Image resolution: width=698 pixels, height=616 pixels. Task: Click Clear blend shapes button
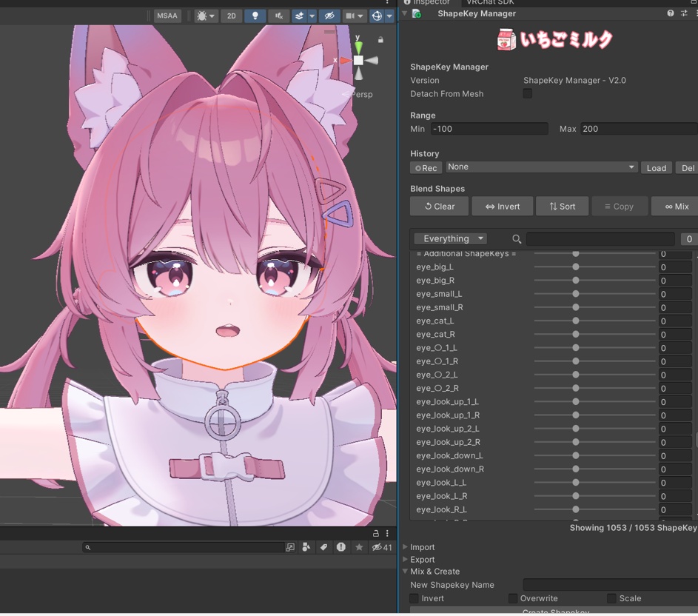pos(440,207)
